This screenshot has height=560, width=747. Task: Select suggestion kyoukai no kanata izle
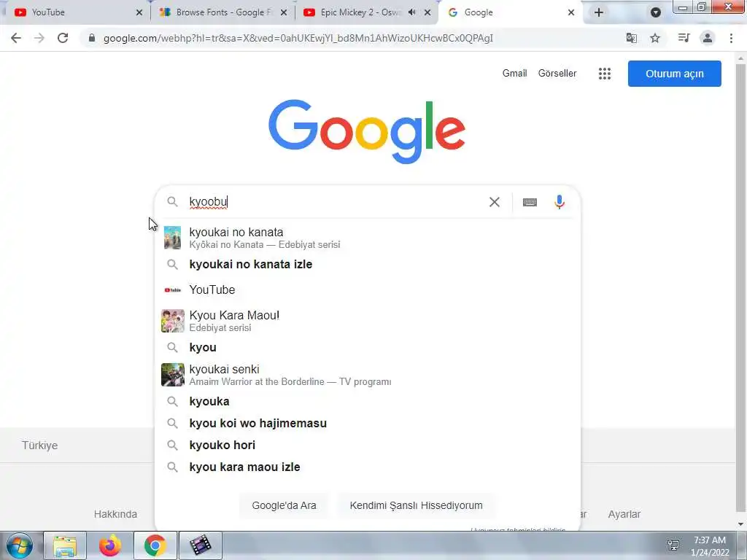pos(367,264)
